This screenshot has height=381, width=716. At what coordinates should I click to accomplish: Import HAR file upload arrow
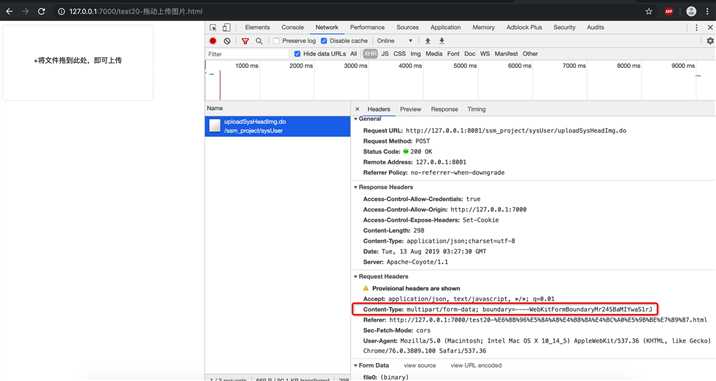click(428, 41)
